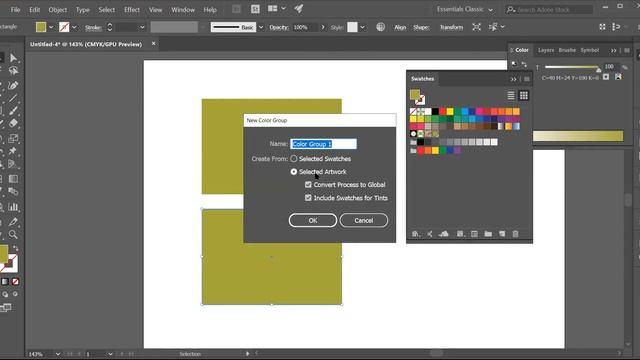Select the Line Segment tool
This screenshot has width=640, height=360.
tap(13, 98)
